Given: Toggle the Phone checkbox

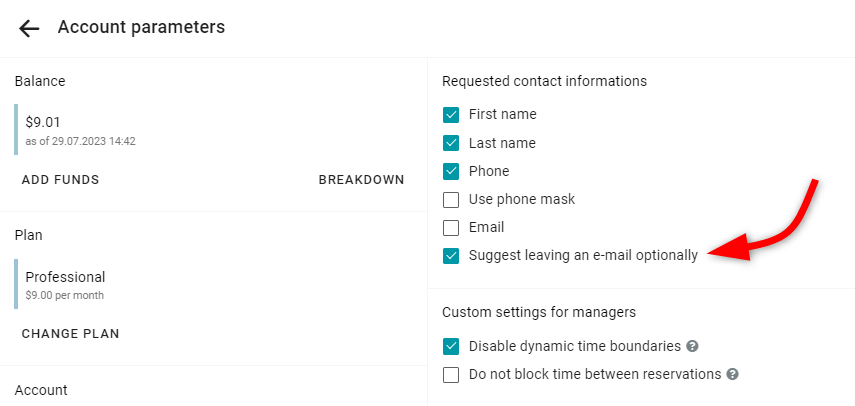Looking at the screenshot, I should point(451,171).
